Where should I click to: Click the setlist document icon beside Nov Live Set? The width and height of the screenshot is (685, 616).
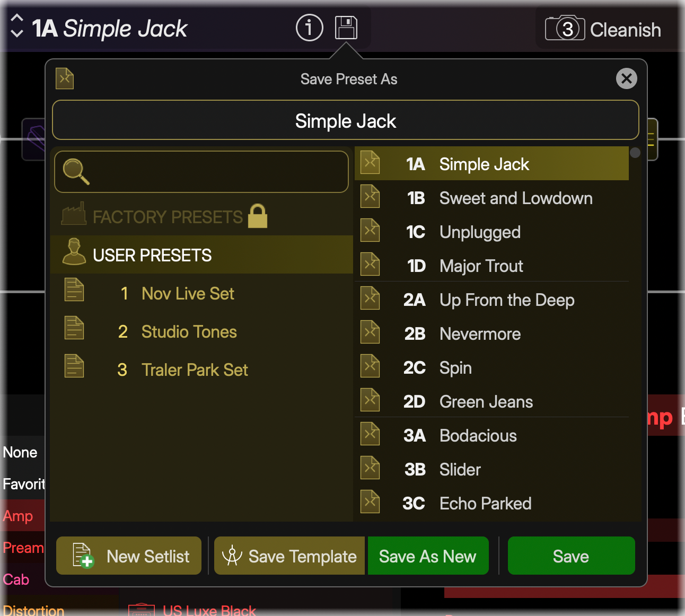click(74, 290)
